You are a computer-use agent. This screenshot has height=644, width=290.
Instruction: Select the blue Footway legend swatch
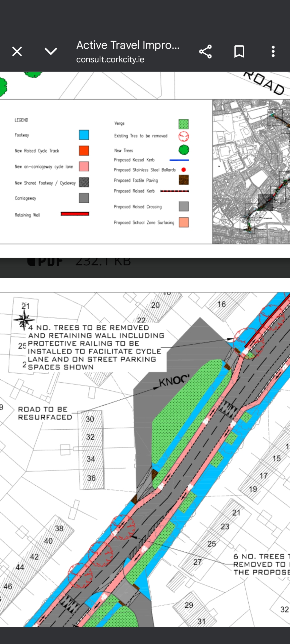click(x=84, y=135)
